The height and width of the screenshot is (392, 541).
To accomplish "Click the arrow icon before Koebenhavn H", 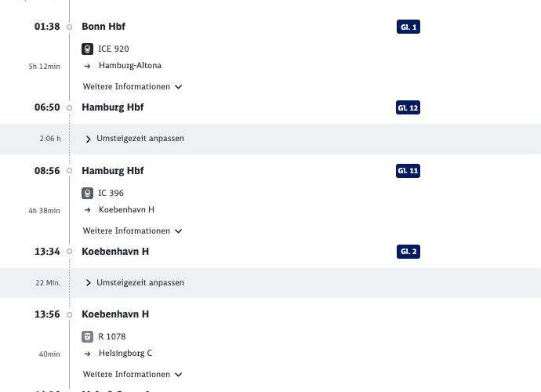I will [x=87, y=210].
